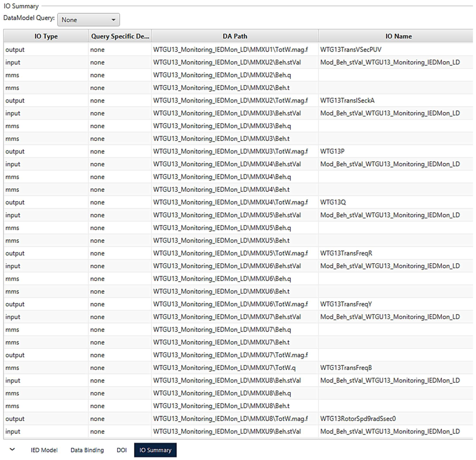Sort by the IO Type column header
This screenshot has width=476, height=460.
pyautogui.click(x=46, y=36)
